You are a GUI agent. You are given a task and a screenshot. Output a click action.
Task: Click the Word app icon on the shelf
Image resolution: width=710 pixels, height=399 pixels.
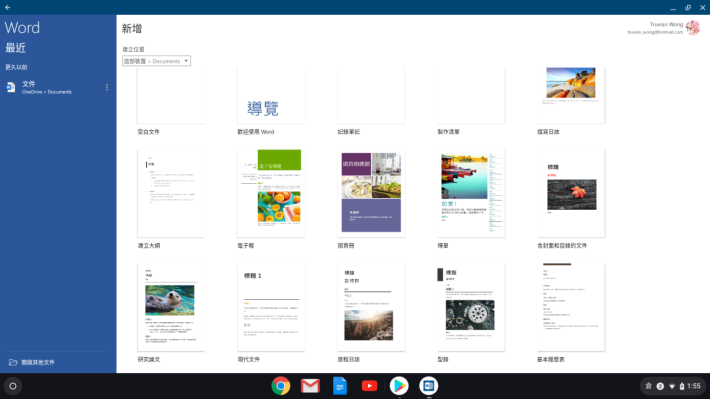(x=428, y=386)
